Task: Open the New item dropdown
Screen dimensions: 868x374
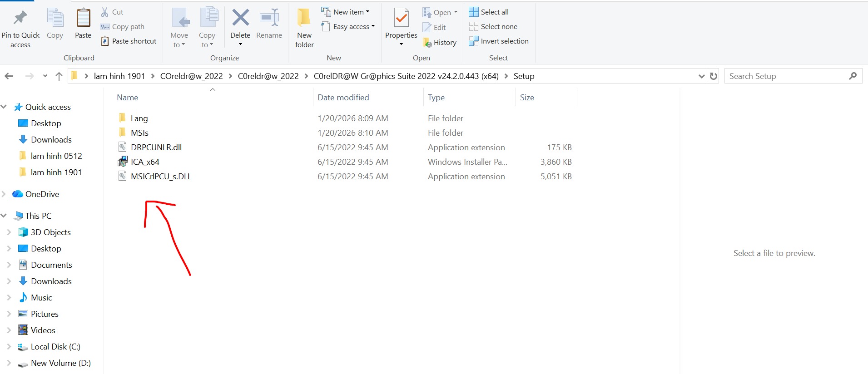Action: pyautogui.click(x=346, y=12)
